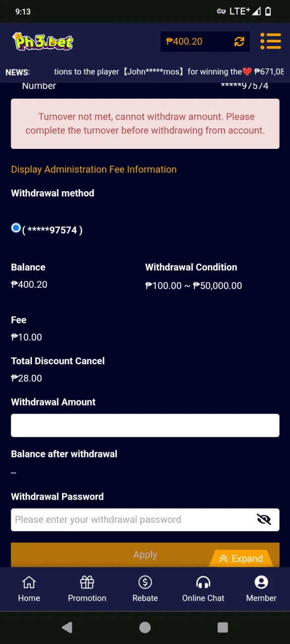Go to the Home tab
Viewport: 290px width, 644px height.
coord(29,589)
